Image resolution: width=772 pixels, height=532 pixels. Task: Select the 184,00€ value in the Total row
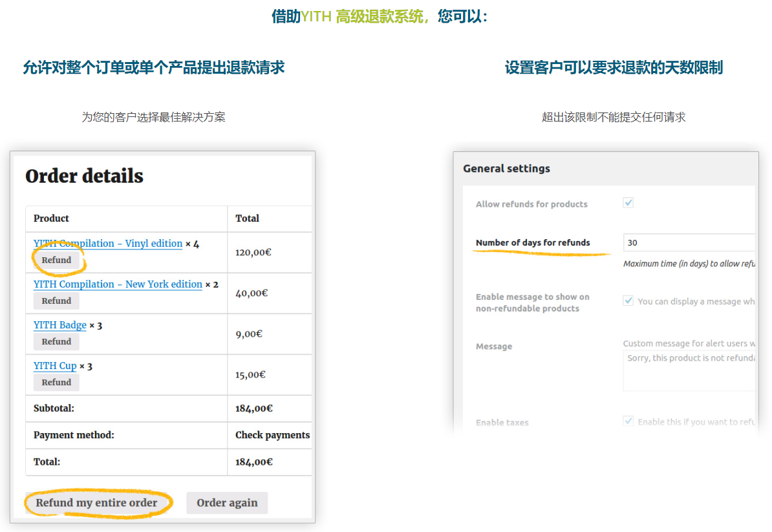[x=254, y=462]
